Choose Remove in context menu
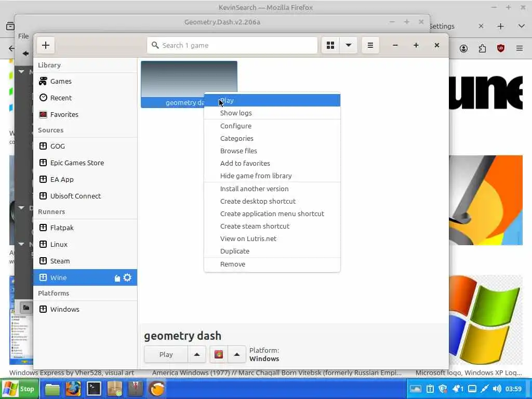Image resolution: width=532 pixels, height=399 pixels. coord(272,264)
